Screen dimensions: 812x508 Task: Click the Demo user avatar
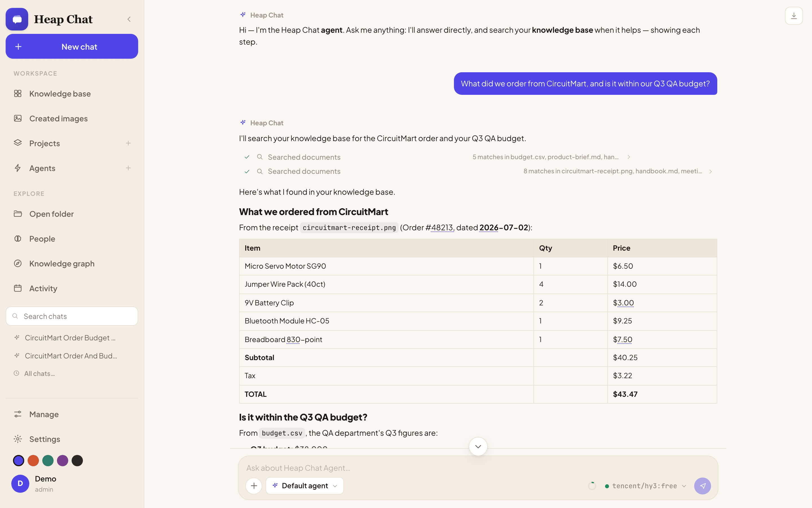click(x=20, y=484)
